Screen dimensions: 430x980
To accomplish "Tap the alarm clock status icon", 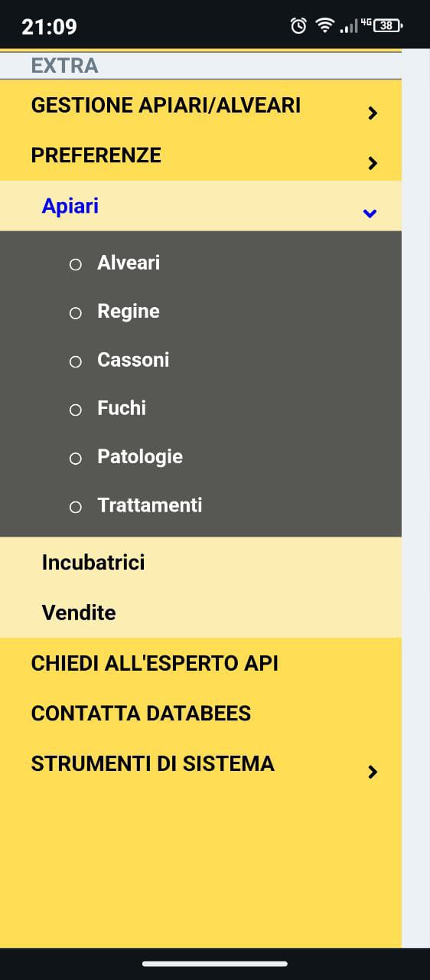I will [x=298, y=25].
